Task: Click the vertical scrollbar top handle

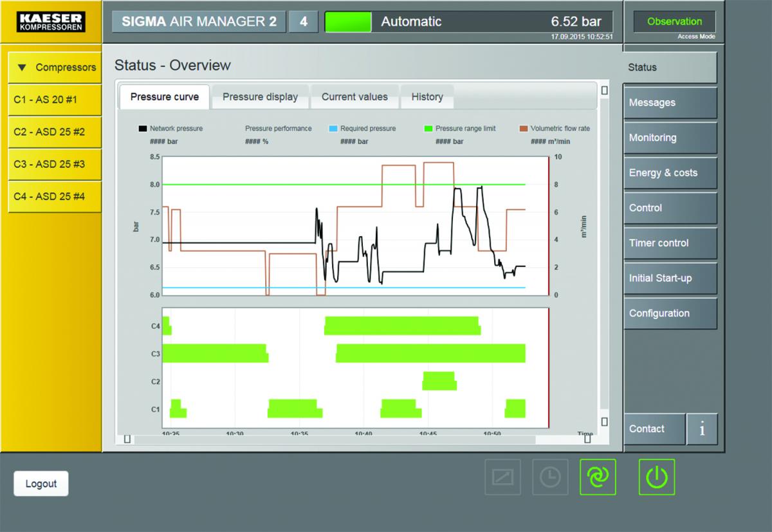Action: (x=604, y=91)
